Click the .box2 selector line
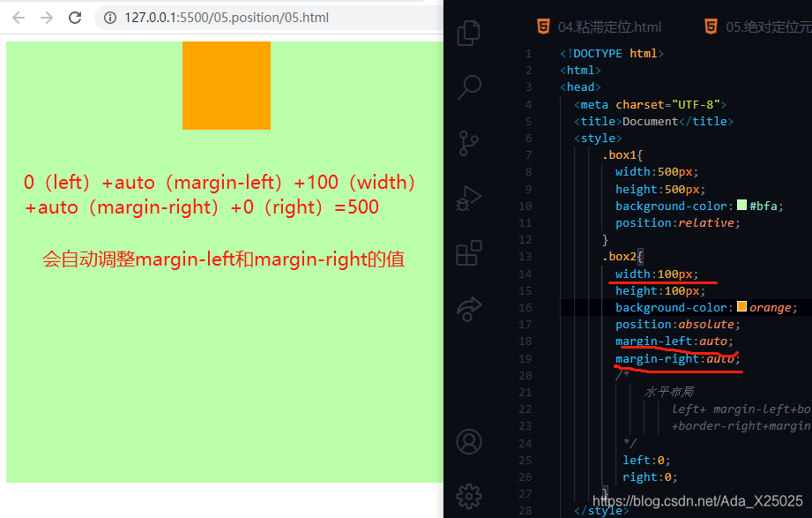The width and height of the screenshot is (812, 518). (622, 257)
